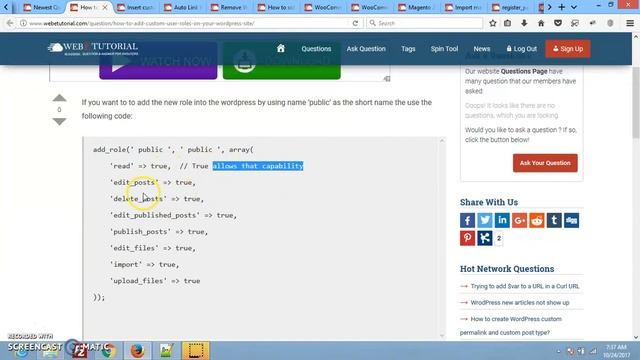The height and width of the screenshot is (360, 640).
Task: Open 'How to create WordPress custom permalink' link
Action: pyautogui.click(x=511, y=325)
